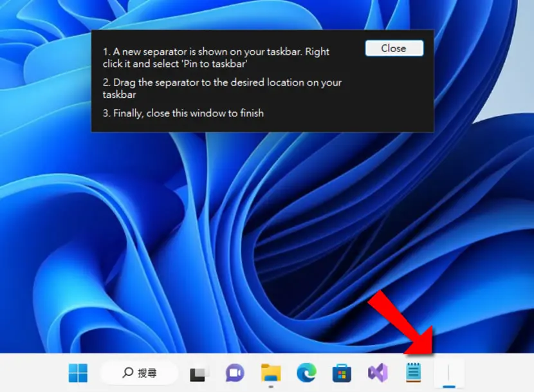Open Task View from the taskbar
The image size is (534, 392).
198,373
